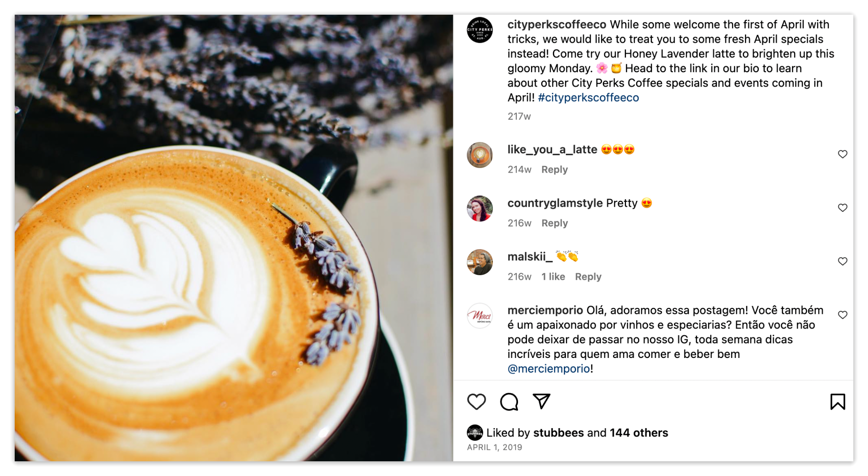Open stubbees profile from liked-by line
Viewport: 868px width, 476px height.
[x=558, y=433]
